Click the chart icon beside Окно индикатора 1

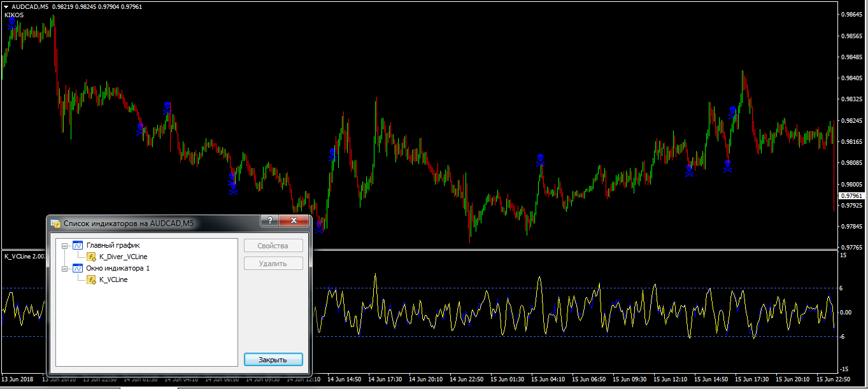click(78, 268)
